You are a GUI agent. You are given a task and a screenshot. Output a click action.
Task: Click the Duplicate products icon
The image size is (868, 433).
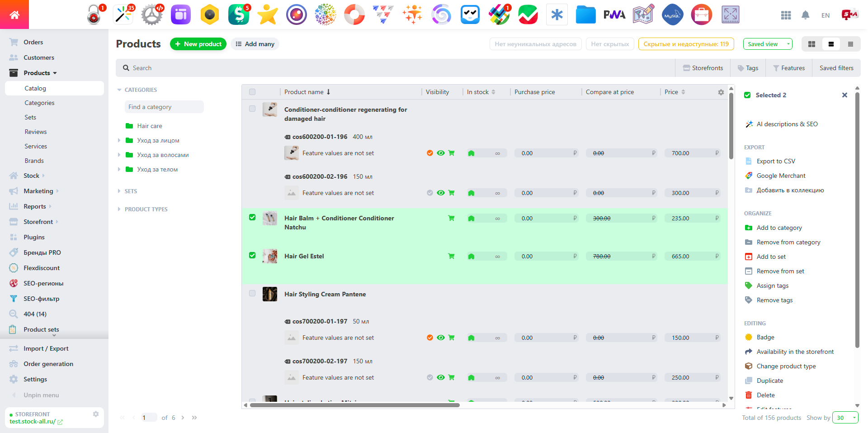(749, 381)
